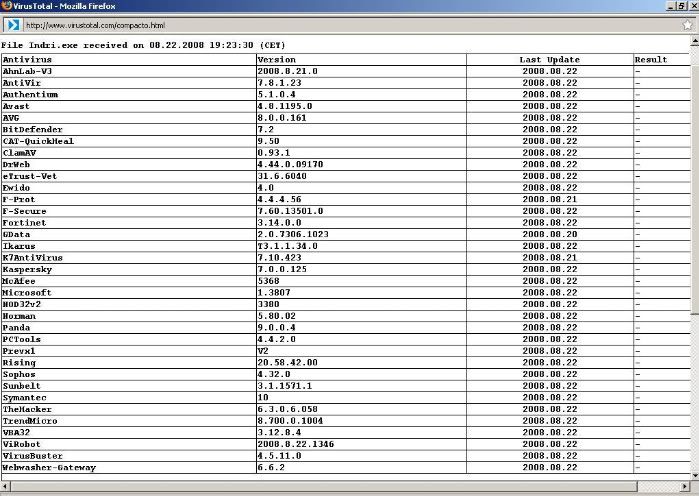Select the CAT-QuickHeal name
Viewport: 699px width, 496px height.
point(38,141)
